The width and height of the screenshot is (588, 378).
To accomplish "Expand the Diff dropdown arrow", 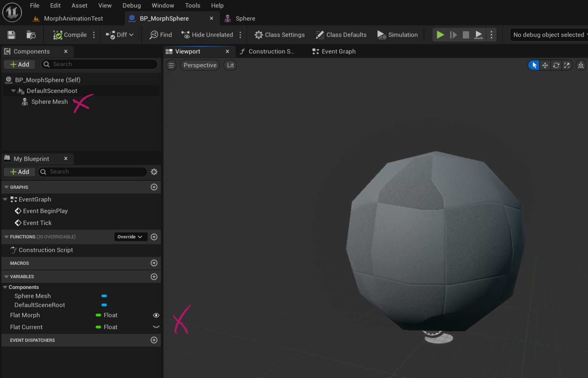I will pyautogui.click(x=131, y=35).
